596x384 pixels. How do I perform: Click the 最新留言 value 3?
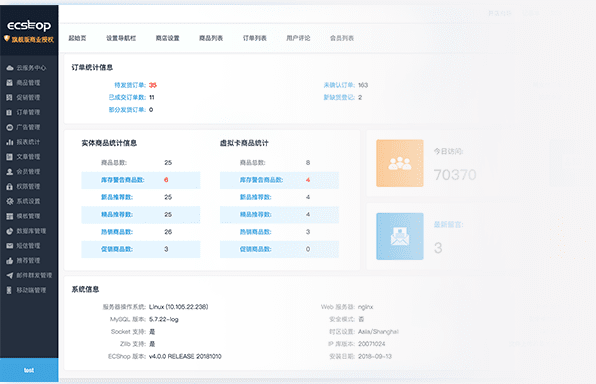[438, 248]
